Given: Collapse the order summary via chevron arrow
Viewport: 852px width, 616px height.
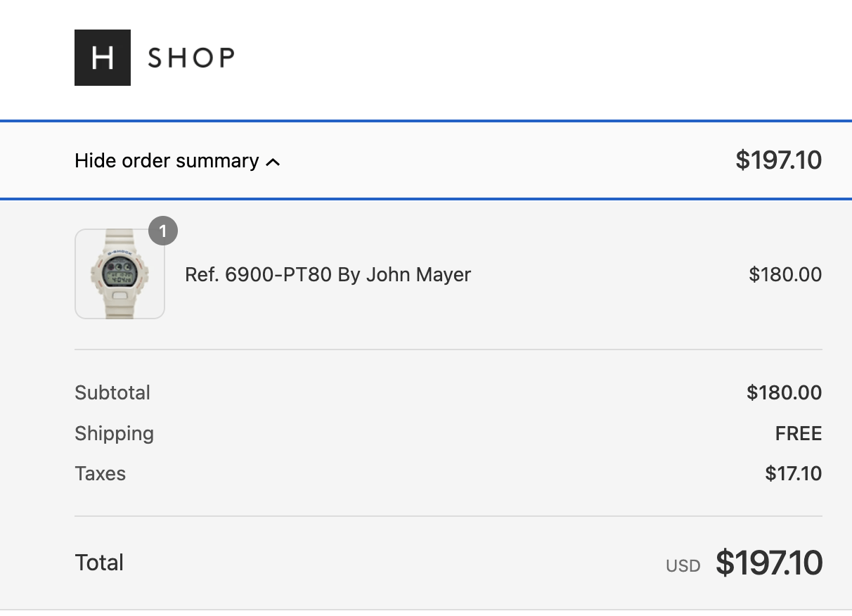Looking at the screenshot, I should (x=273, y=162).
